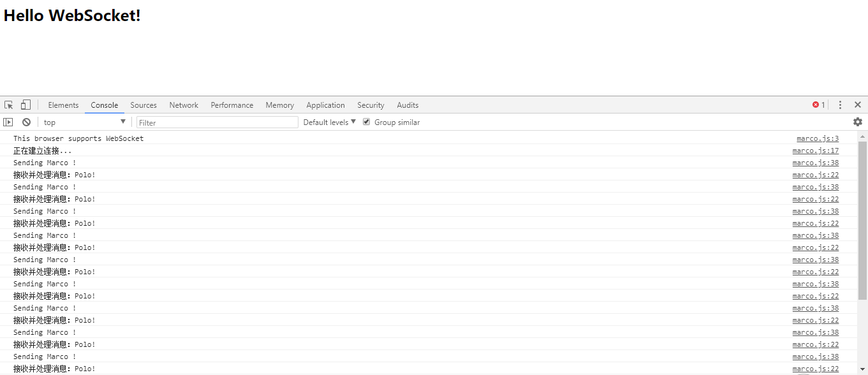The image size is (868, 375).
Task: Open the marco.js:17 source link
Action: [x=816, y=151]
